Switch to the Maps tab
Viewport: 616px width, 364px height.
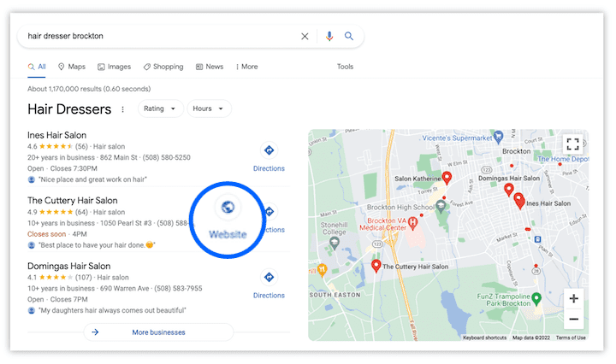(x=72, y=67)
